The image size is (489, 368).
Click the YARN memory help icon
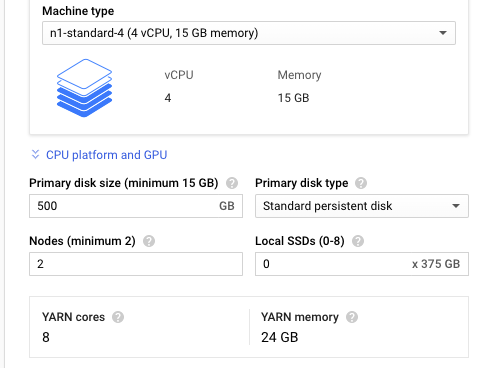pos(352,317)
